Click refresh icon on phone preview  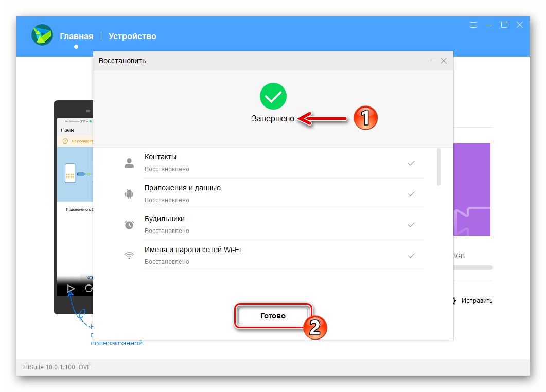point(89,289)
